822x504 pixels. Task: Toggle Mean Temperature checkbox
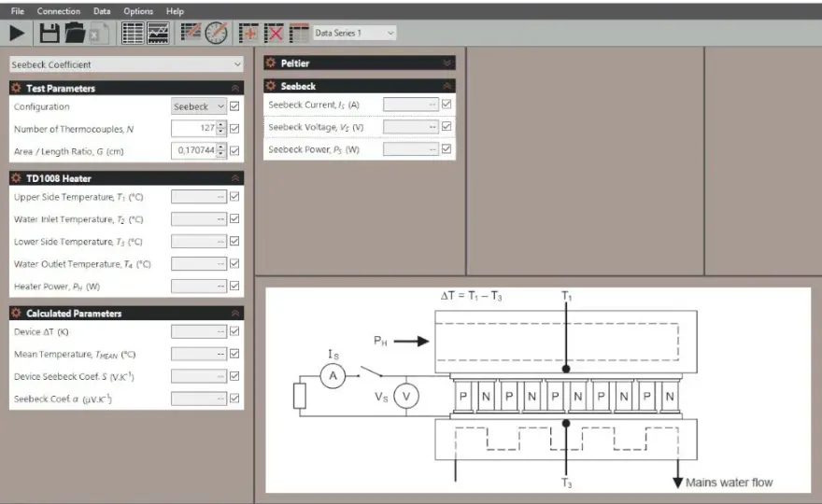click(234, 354)
